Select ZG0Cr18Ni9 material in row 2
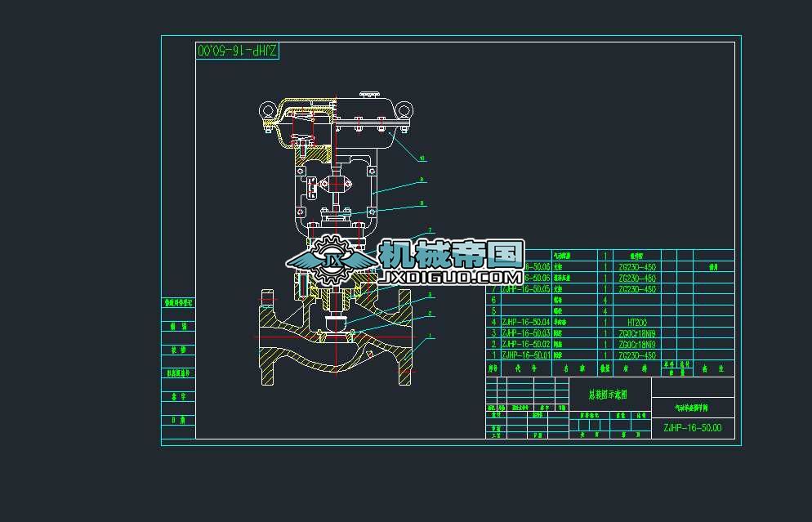This screenshot has height=522, width=812. (x=637, y=344)
